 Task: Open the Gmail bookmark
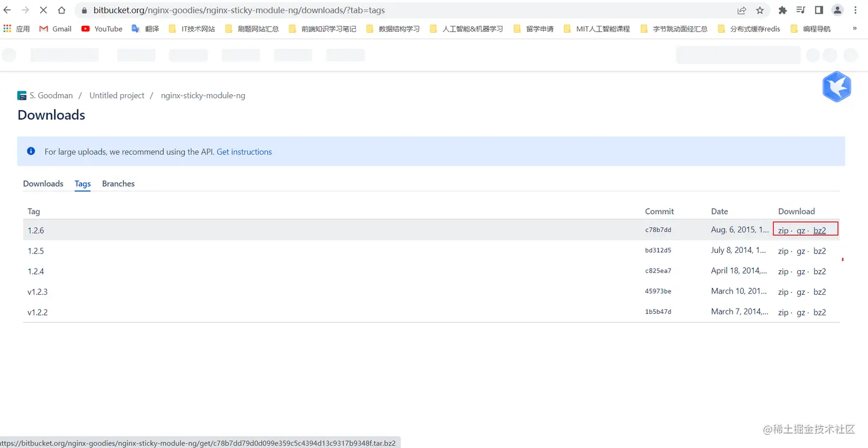point(55,29)
